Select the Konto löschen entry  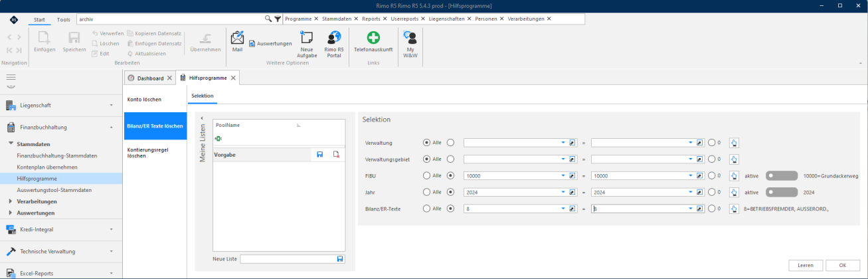[x=145, y=100]
